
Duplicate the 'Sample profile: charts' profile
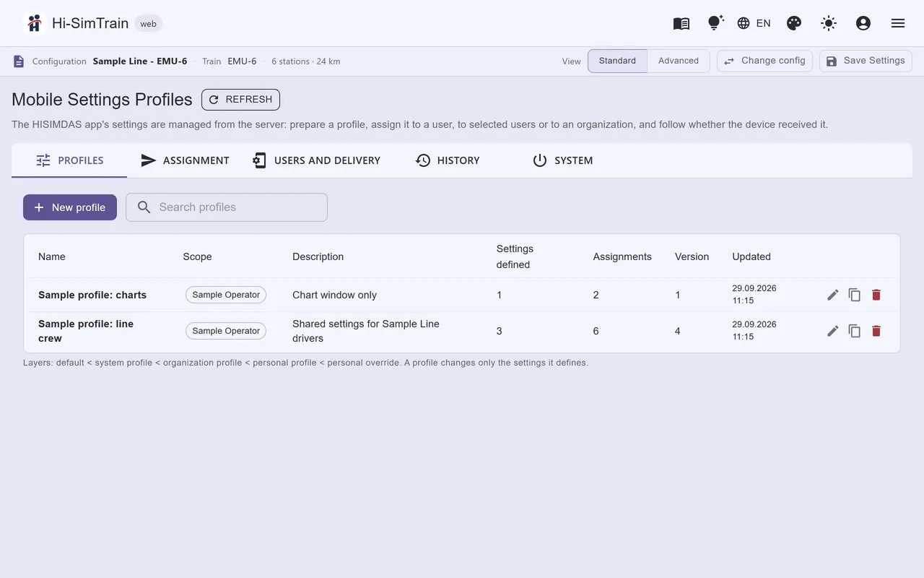(x=855, y=295)
